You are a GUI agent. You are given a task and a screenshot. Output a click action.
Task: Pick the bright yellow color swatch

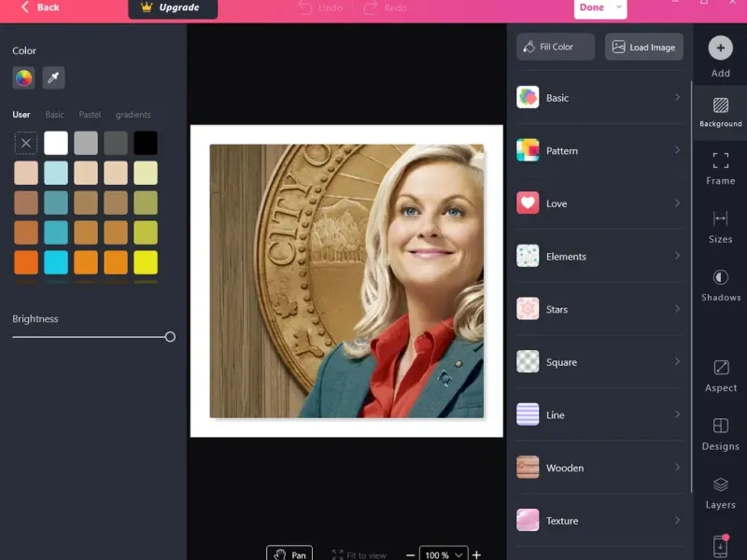tap(146, 262)
